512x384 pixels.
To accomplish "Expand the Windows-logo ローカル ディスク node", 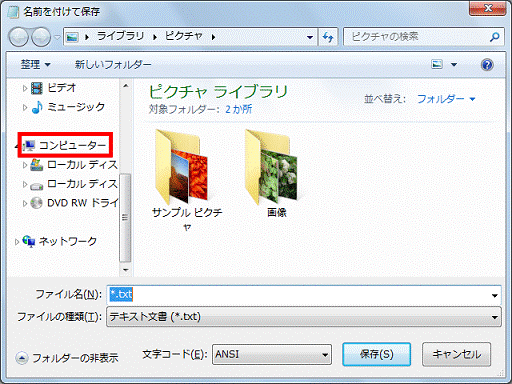I will pos(25,165).
